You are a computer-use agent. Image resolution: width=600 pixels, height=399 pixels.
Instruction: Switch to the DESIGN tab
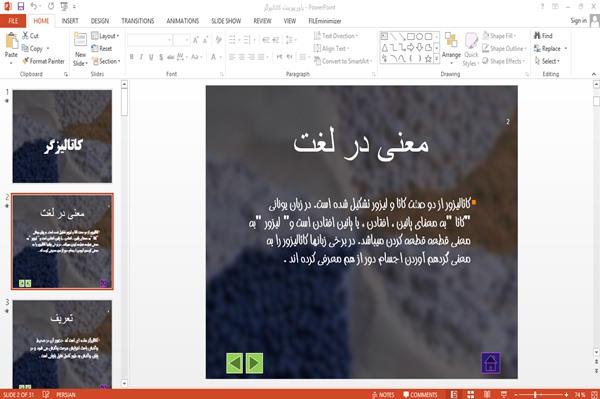coord(99,21)
